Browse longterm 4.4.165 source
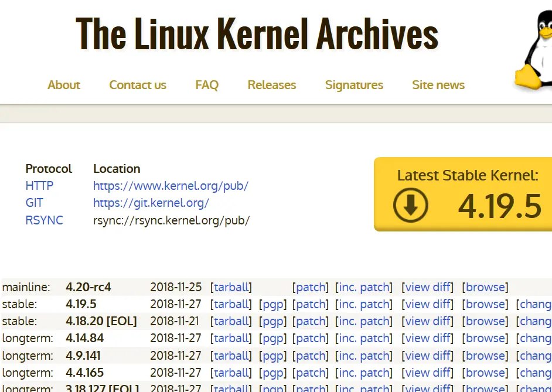552x392 pixels. (485, 373)
